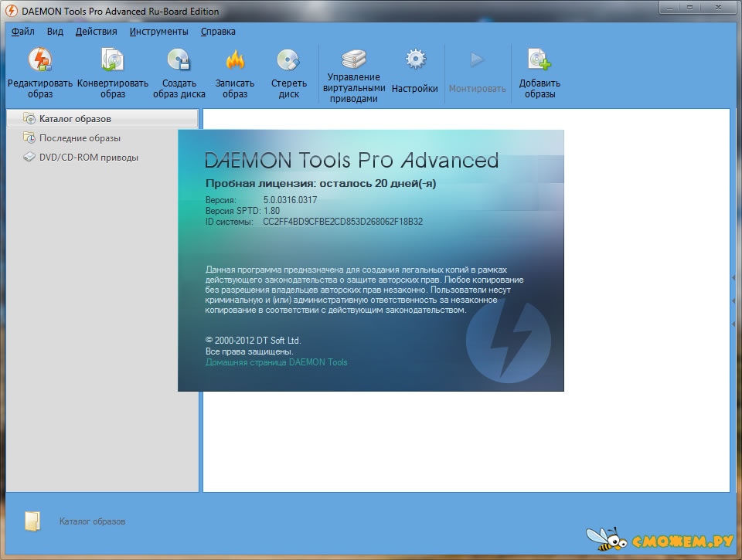This screenshot has width=742, height=560.
Task: Click the Добавить образы icon
Action: [x=539, y=59]
